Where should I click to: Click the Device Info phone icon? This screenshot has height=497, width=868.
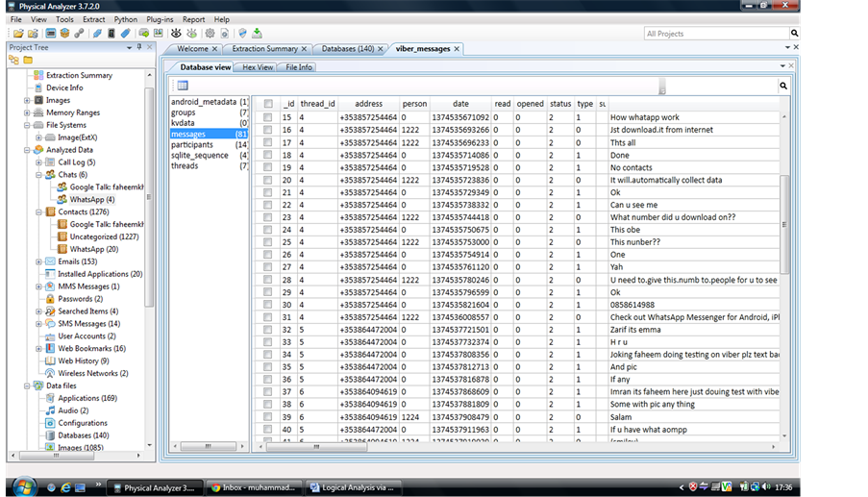pos(38,87)
